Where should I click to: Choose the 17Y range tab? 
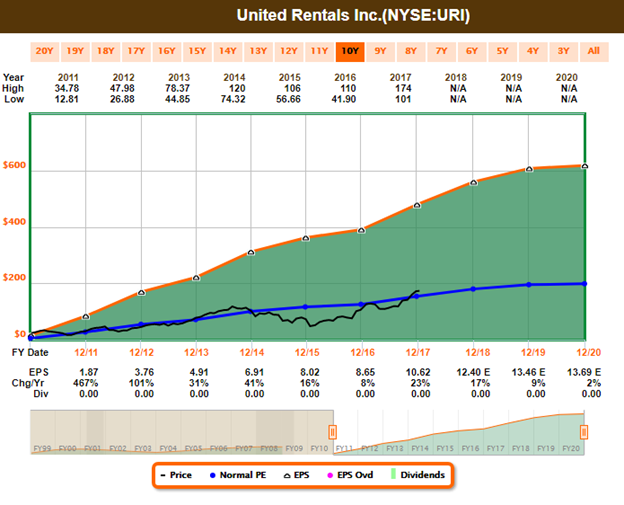[136, 51]
